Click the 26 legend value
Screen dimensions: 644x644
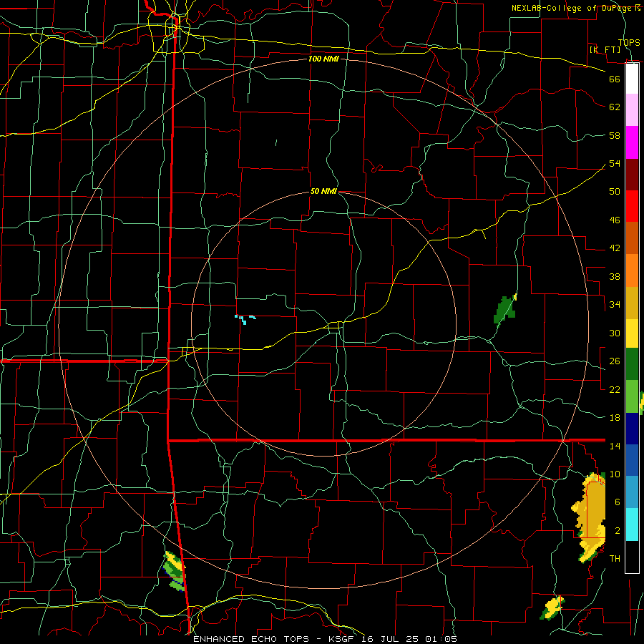point(615,361)
